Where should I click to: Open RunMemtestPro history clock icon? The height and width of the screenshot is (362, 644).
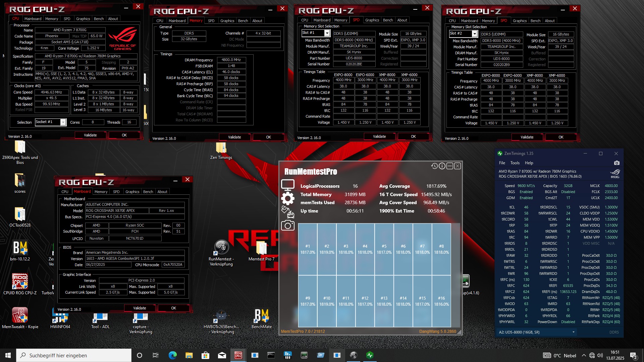click(x=434, y=166)
